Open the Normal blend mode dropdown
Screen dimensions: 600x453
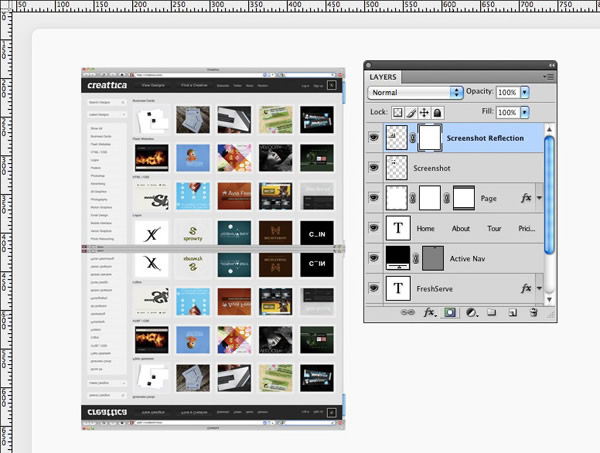[x=416, y=93]
